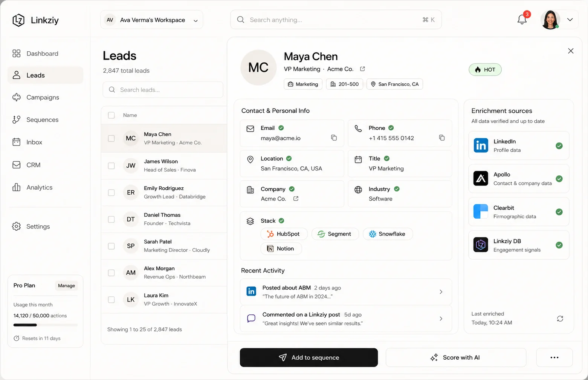Open the Company field's Acme Co. external link
This screenshot has width=588, height=380.
[x=296, y=199]
